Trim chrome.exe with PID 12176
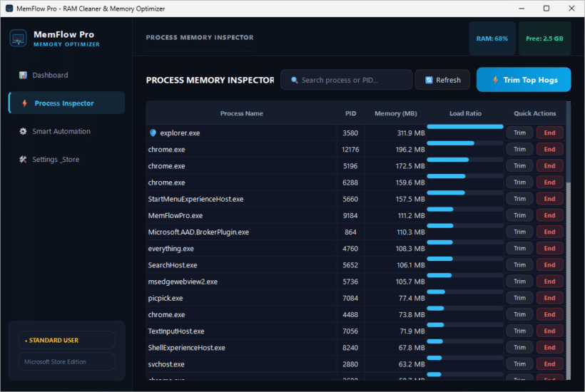The height and width of the screenshot is (392, 585). [519, 150]
